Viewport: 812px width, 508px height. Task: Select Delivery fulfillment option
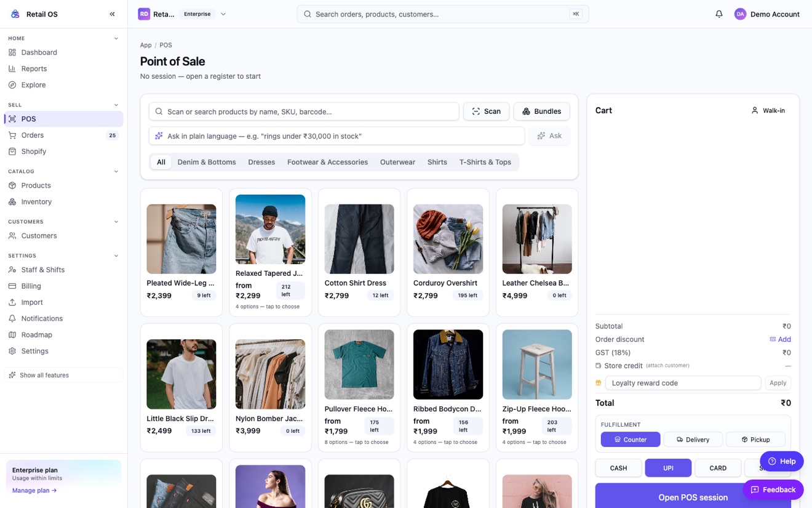coord(693,440)
